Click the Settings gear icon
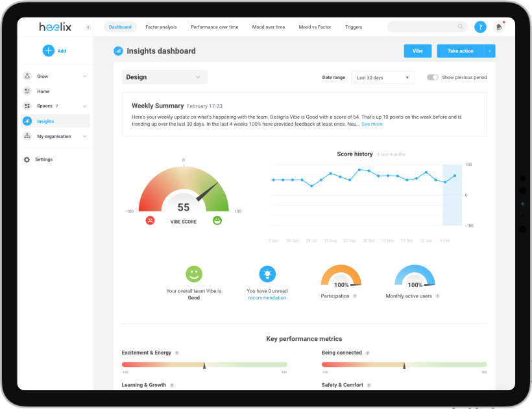This screenshot has height=409, width=532. click(27, 159)
